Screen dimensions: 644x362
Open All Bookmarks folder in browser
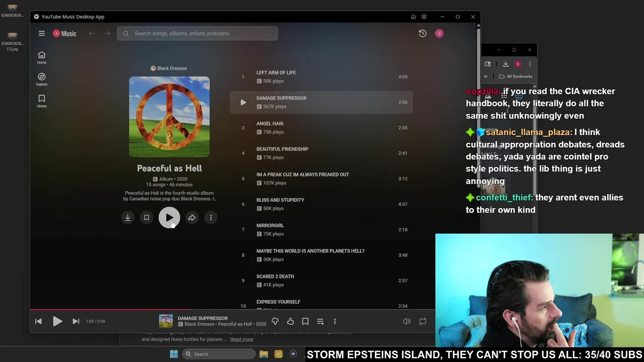click(516, 76)
